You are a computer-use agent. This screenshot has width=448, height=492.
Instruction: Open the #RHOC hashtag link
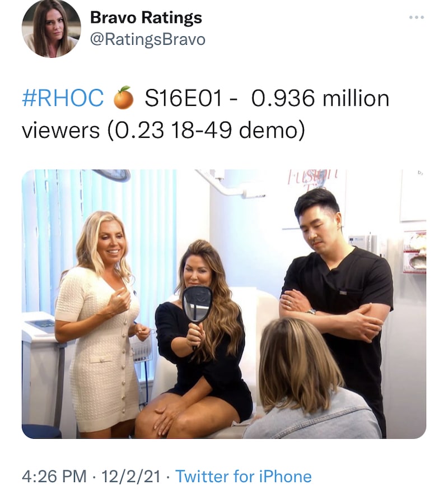tap(63, 98)
